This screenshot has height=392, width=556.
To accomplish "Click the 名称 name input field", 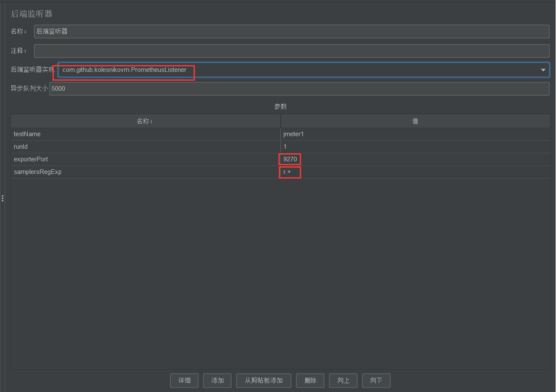I will pos(291,32).
